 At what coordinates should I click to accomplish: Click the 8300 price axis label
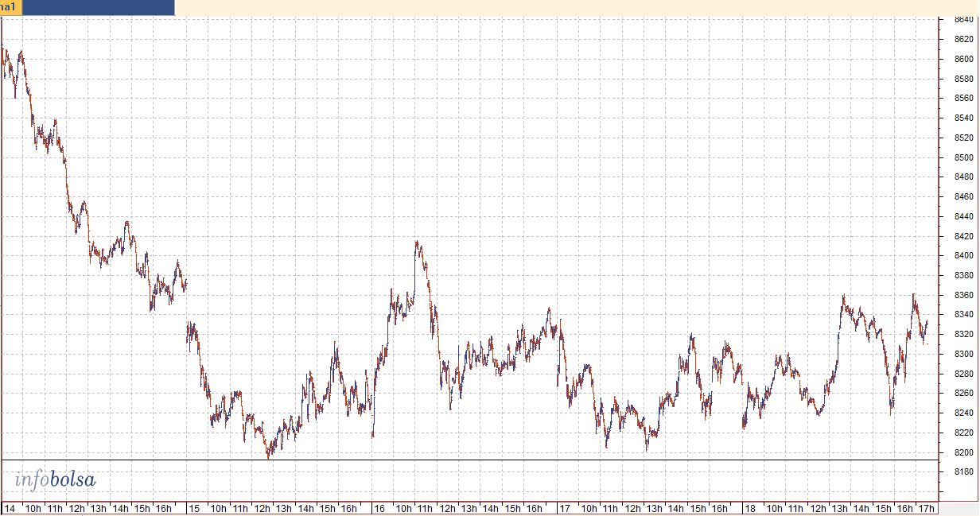pos(963,354)
